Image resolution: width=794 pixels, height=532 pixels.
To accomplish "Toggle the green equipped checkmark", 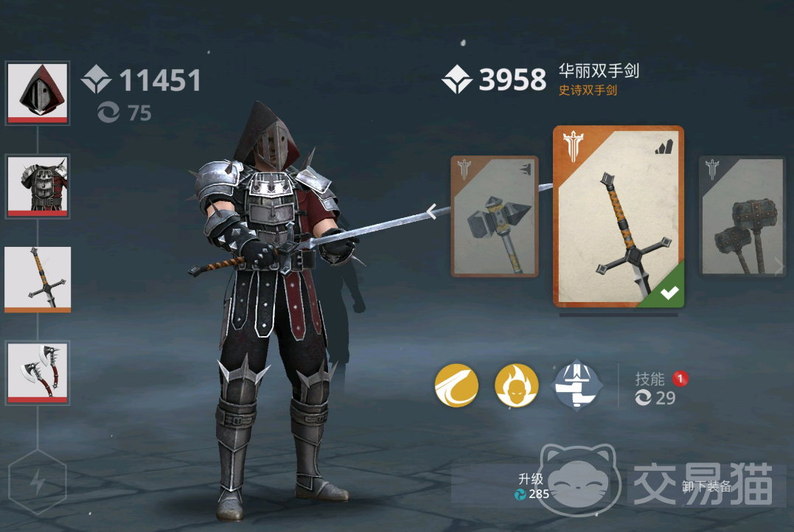I will coord(669,292).
